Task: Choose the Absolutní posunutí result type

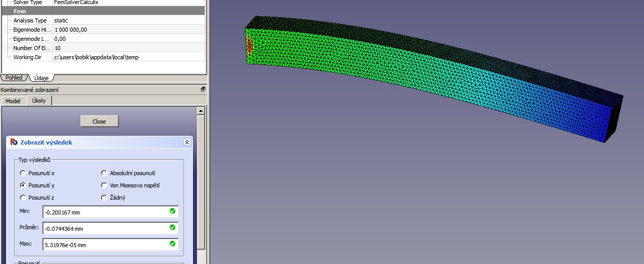Action: coord(104,173)
